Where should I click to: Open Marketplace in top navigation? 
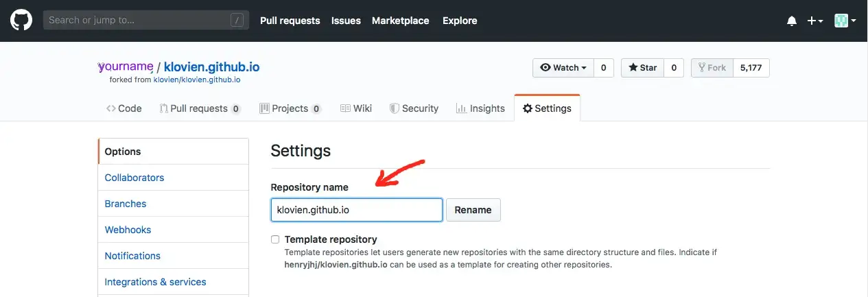[x=400, y=21]
